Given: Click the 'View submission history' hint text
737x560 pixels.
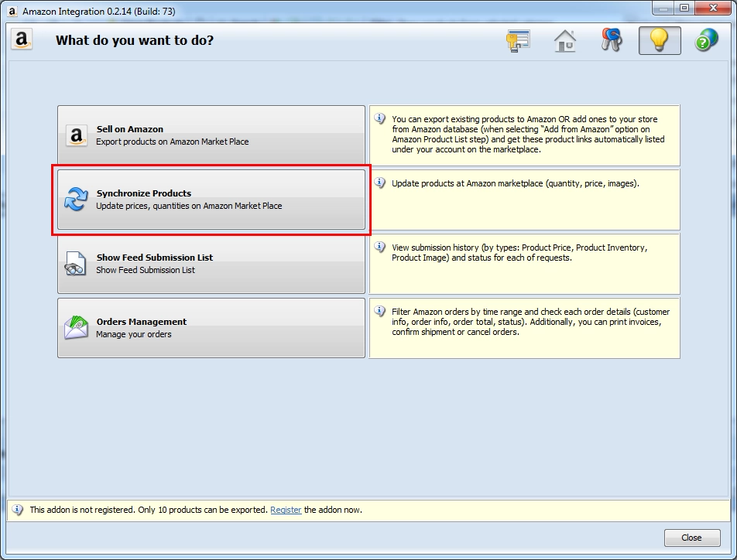Looking at the screenshot, I should coord(519,252).
